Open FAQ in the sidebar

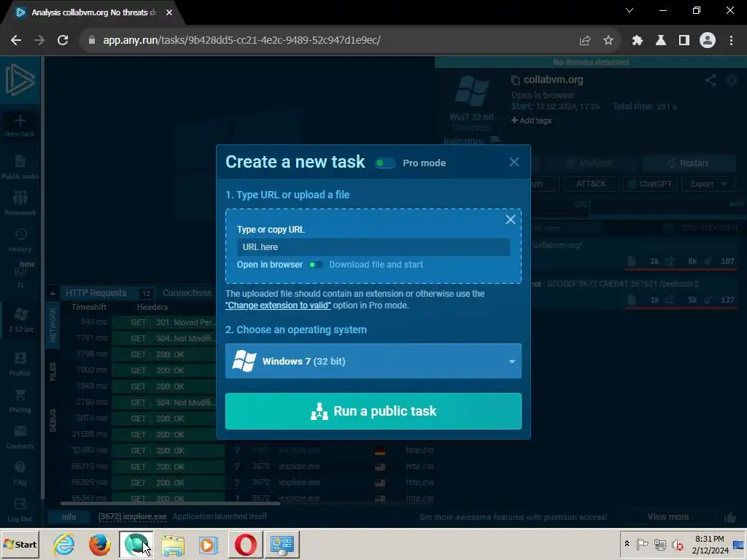click(x=20, y=474)
